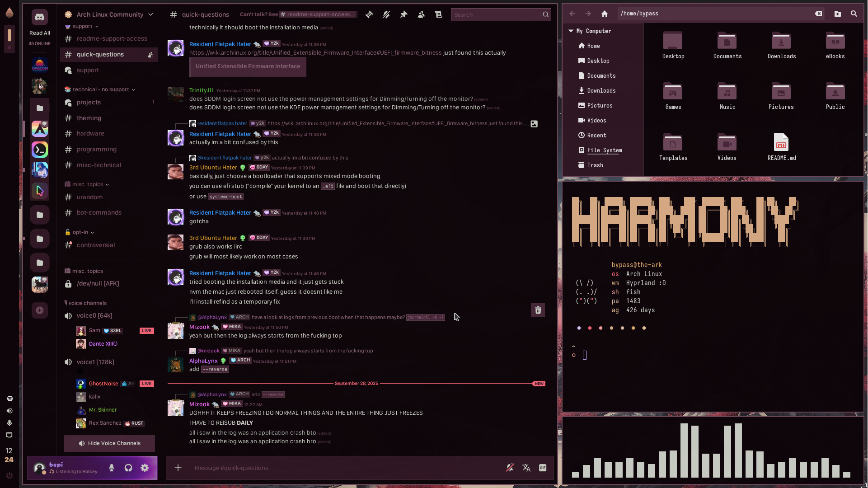Open notification settings bell icon
868x488 pixels.
point(386,14)
